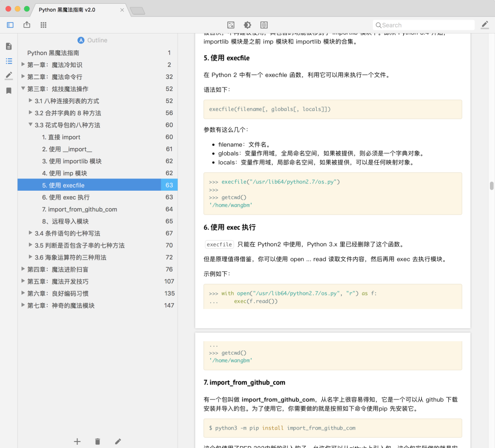Open a new tab button
Image resolution: width=495 pixels, height=448 pixels.
pyautogui.click(x=137, y=11)
